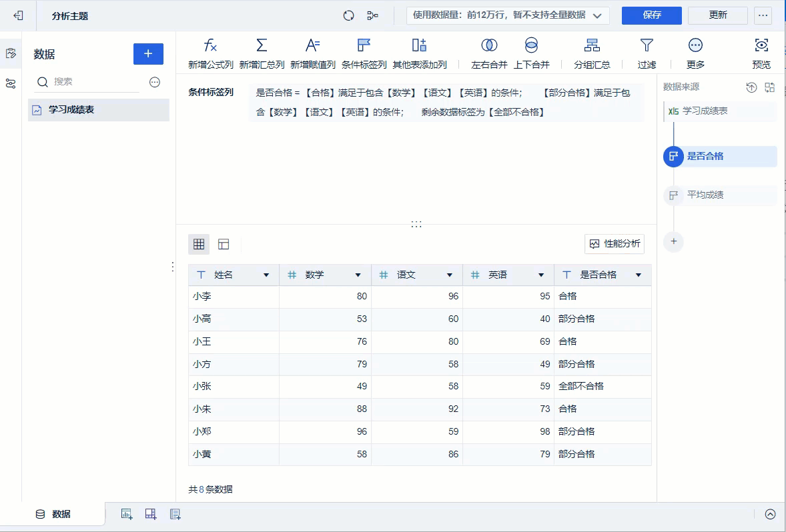Click 性能分析 button
Screen dimensions: 786x532
[615, 243]
